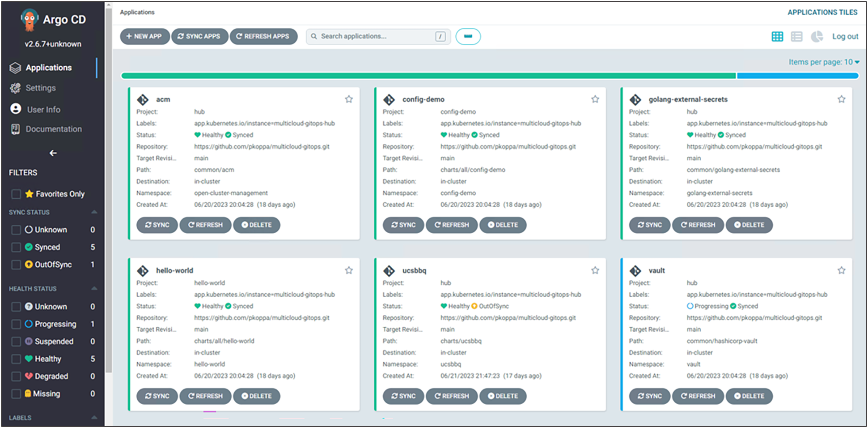Favorite the config-demo application star
This screenshot has width=868, height=428.
[x=595, y=99]
